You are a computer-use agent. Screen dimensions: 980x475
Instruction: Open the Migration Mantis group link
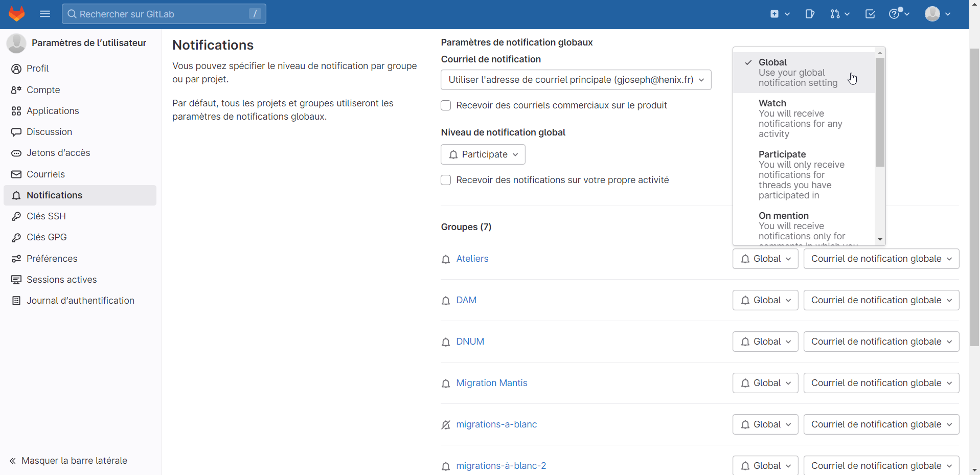click(491, 383)
